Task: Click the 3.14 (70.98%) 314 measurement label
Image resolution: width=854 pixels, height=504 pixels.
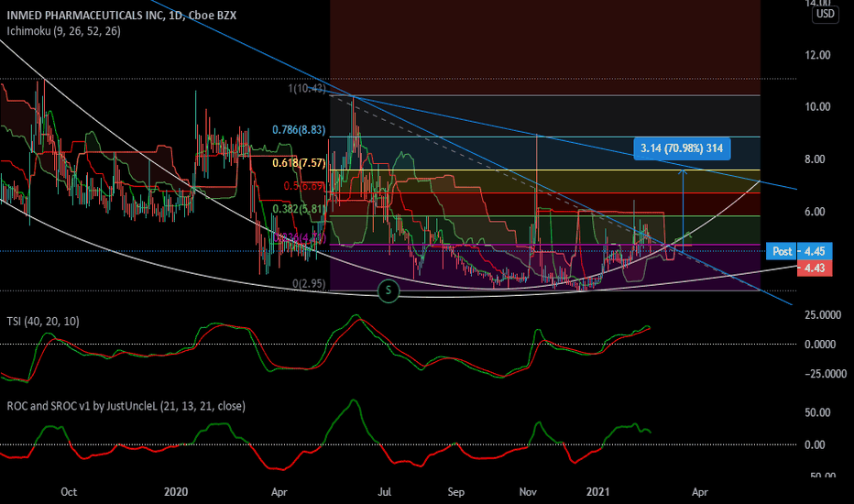Action: tap(682, 148)
